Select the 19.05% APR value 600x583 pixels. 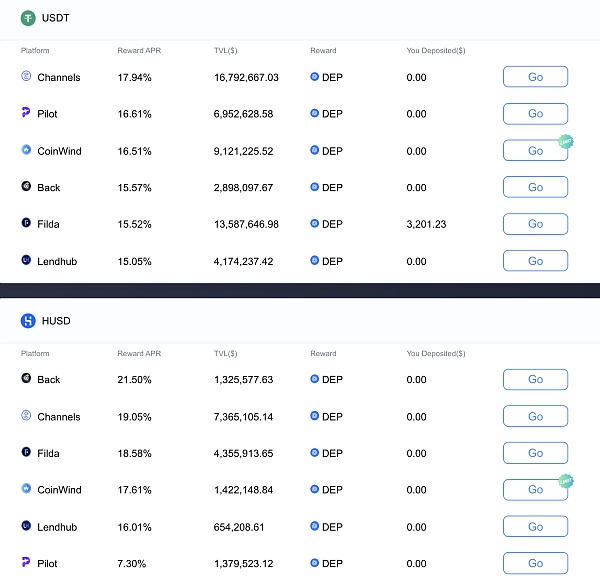click(x=134, y=417)
